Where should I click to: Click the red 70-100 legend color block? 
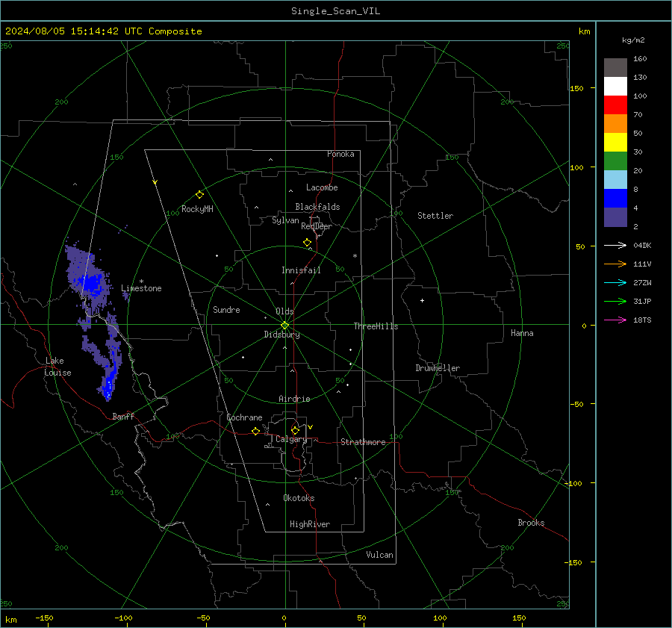coord(615,105)
